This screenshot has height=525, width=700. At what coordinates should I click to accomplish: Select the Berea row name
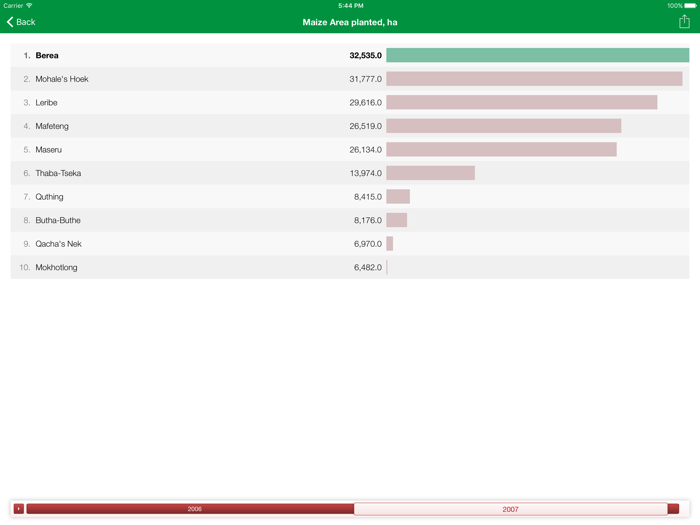pos(47,55)
